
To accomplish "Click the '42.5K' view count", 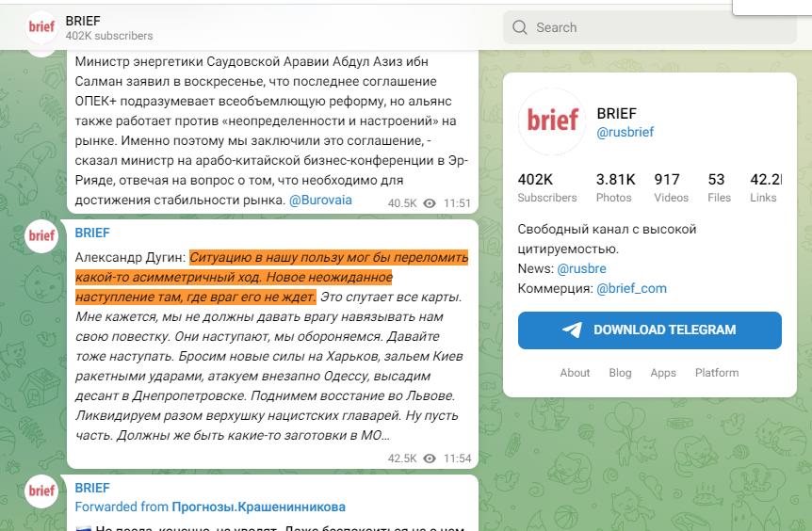I will (x=402, y=459).
